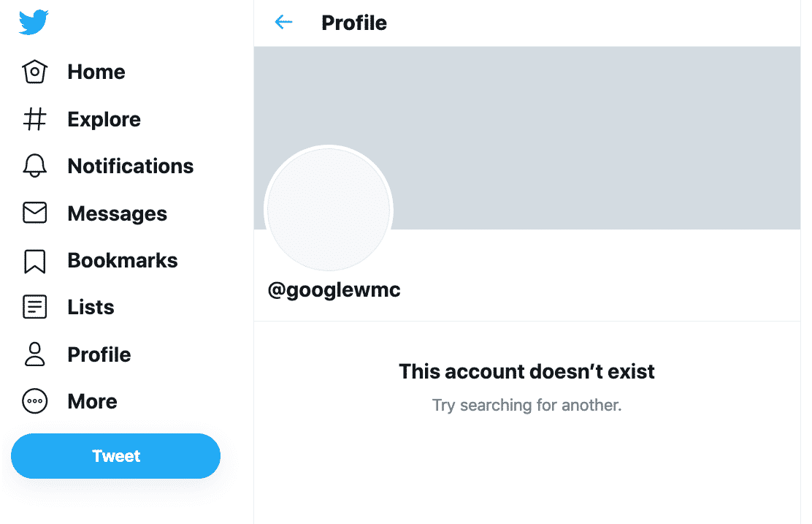Click the Messages envelope icon
812x524 pixels.
pos(35,213)
